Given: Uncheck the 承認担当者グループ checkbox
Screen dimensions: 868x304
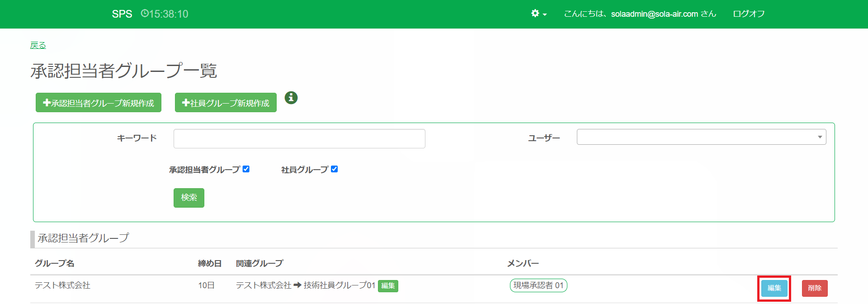Looking at the screenshot, I should tap(246, 169).
